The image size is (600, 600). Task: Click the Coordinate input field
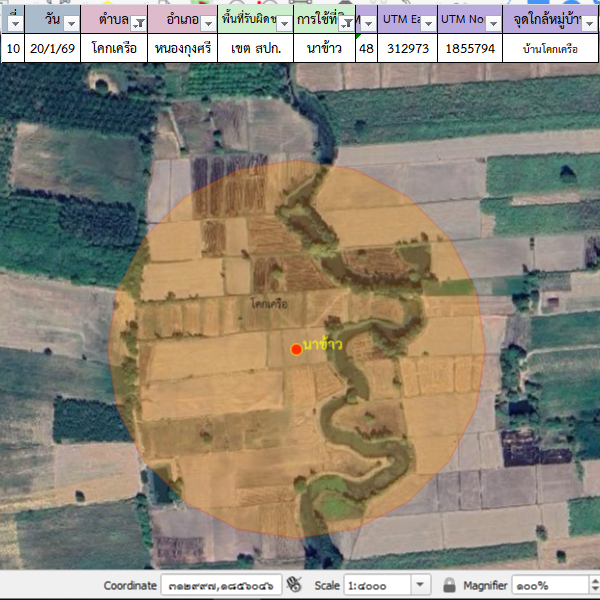220,585
